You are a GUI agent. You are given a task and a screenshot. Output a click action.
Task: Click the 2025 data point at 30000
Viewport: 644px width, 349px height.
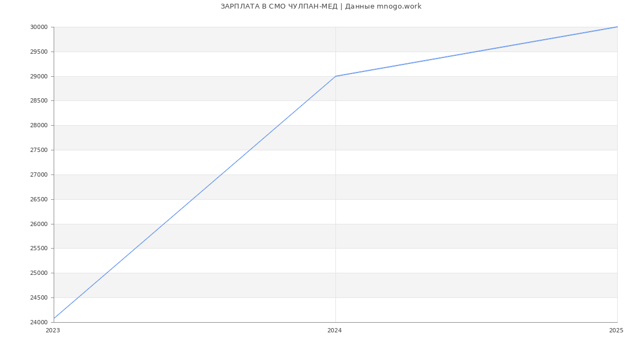pos(617,27)
